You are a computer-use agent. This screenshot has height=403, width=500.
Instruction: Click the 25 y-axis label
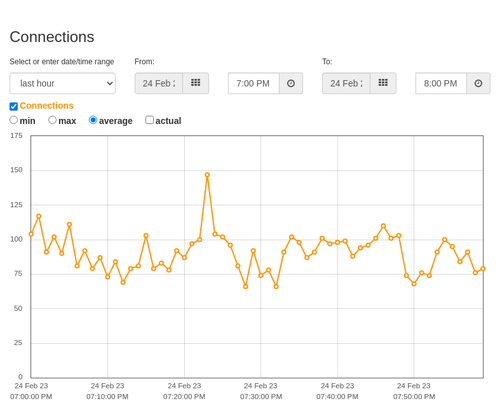click(x=18, y=343)
